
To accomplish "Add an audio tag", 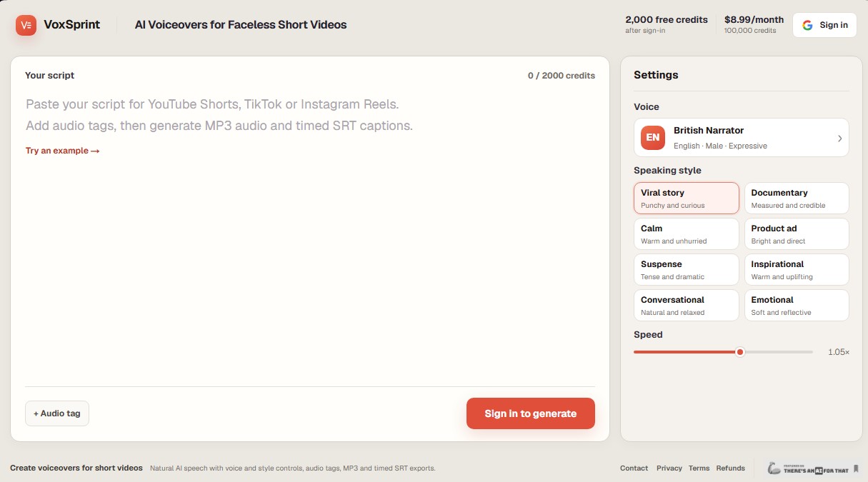I will pyautogui.click(x=57, y=413).
